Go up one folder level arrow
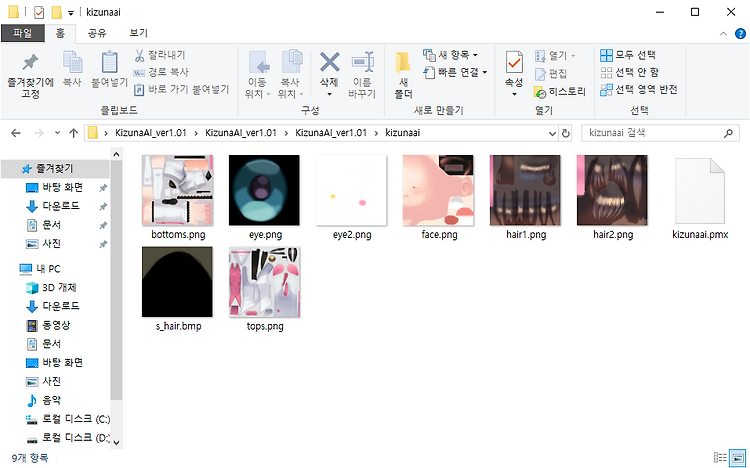Image resolution: width=750 pixels, height=468 pixels. coord(73,133)
